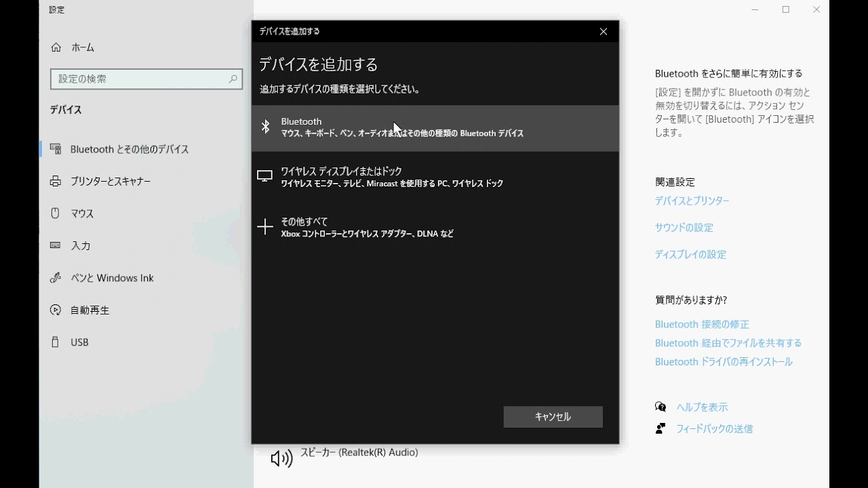
Task: Click the 質問がありますか? heading
Action: [691, 300]
